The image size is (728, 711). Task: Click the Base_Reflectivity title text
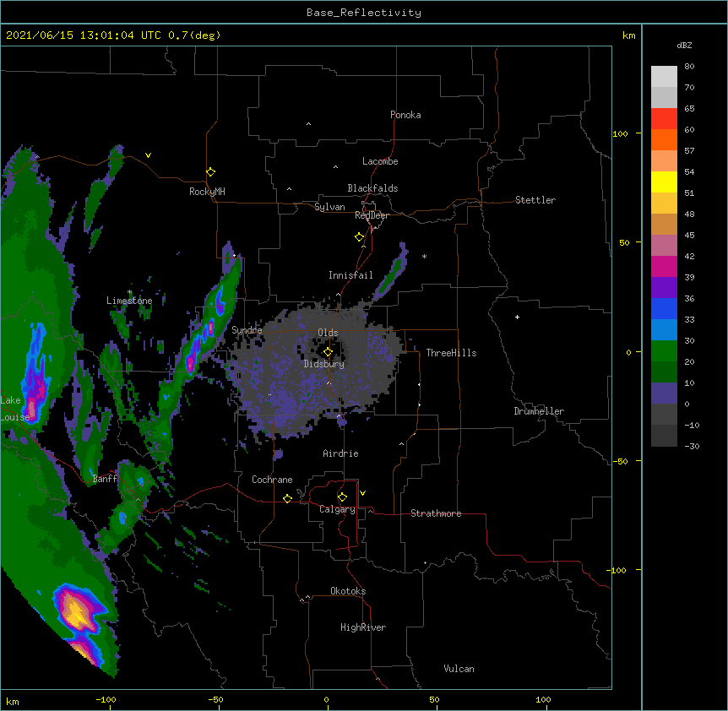(364, 13)
